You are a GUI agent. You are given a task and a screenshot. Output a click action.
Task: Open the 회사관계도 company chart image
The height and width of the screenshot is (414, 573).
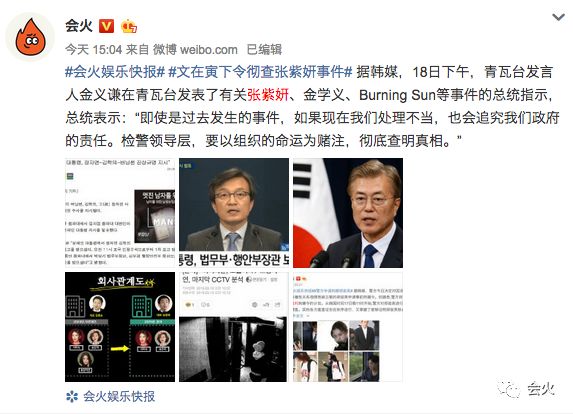[120, 327]
